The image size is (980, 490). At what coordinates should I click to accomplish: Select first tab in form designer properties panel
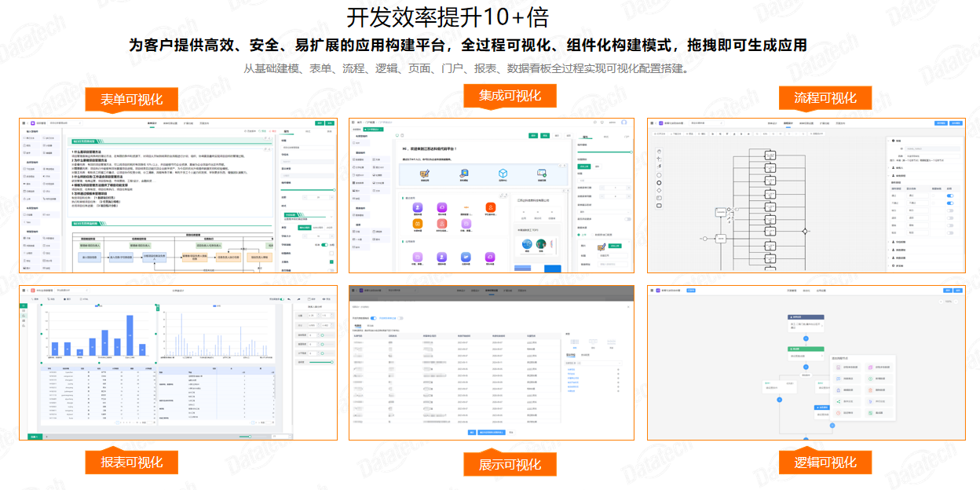coord(286,131)
